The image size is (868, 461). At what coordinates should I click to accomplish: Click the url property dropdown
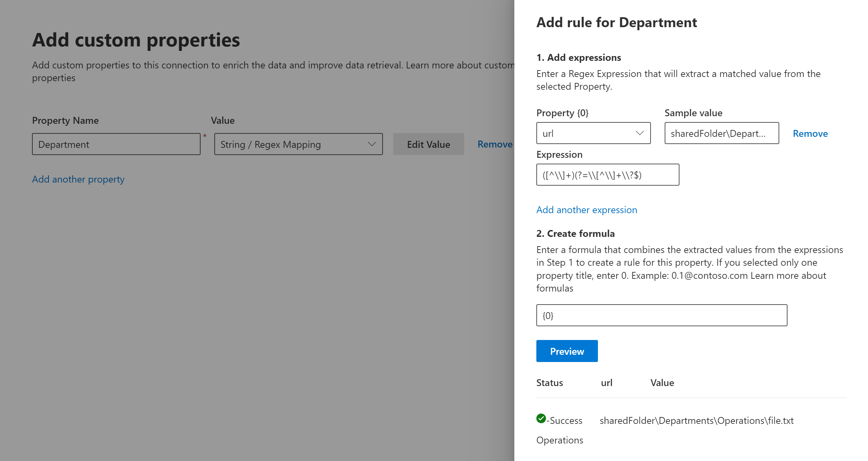(x=592, y=133)
